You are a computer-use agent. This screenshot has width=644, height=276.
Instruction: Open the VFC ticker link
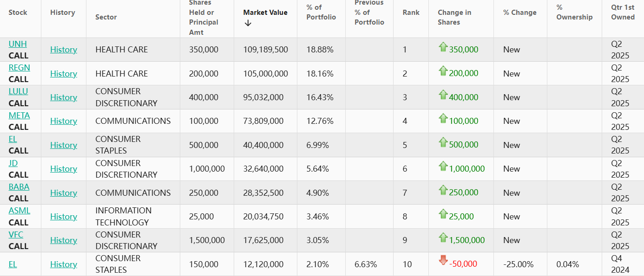pyautogui.click(x=16, y=235)
